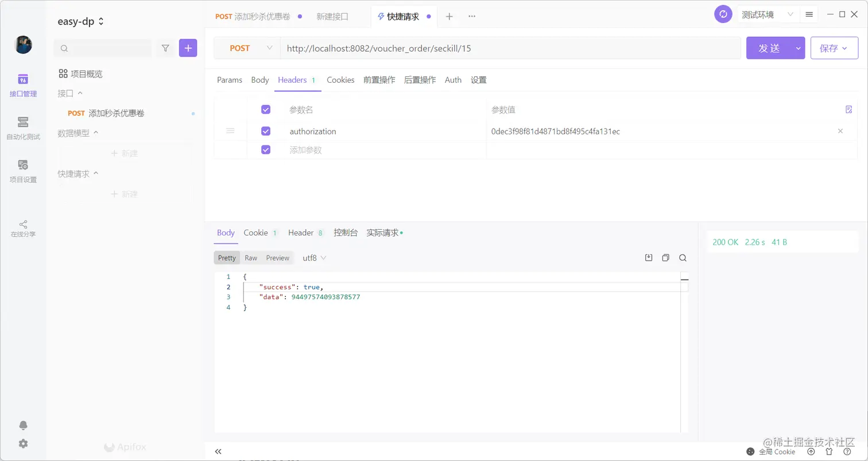The image size is (868, 461).
Task: Open 自动化测试 in the sidebar
Action: [x=23, y=128]
